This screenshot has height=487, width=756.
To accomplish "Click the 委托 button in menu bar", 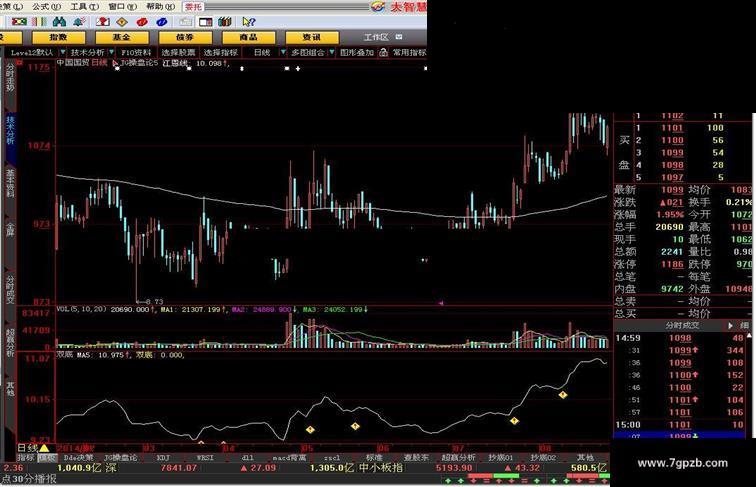I will [x=193, y=7].
